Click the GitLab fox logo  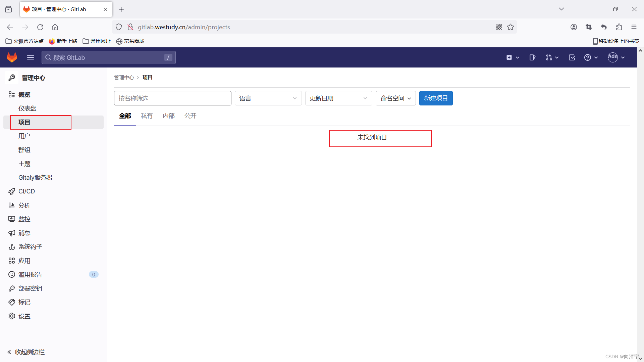pos(12,57)
